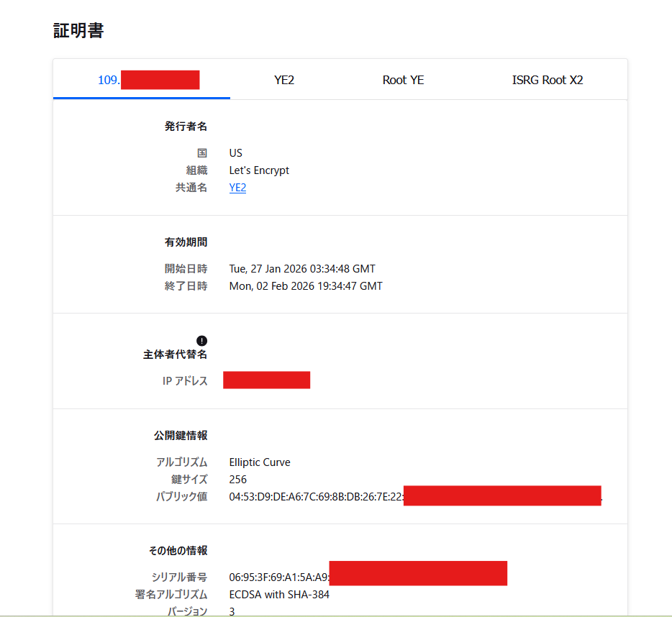Switch to the Root YE tab
This screenshot has width=672, height=617.
(x=403, y=80)
